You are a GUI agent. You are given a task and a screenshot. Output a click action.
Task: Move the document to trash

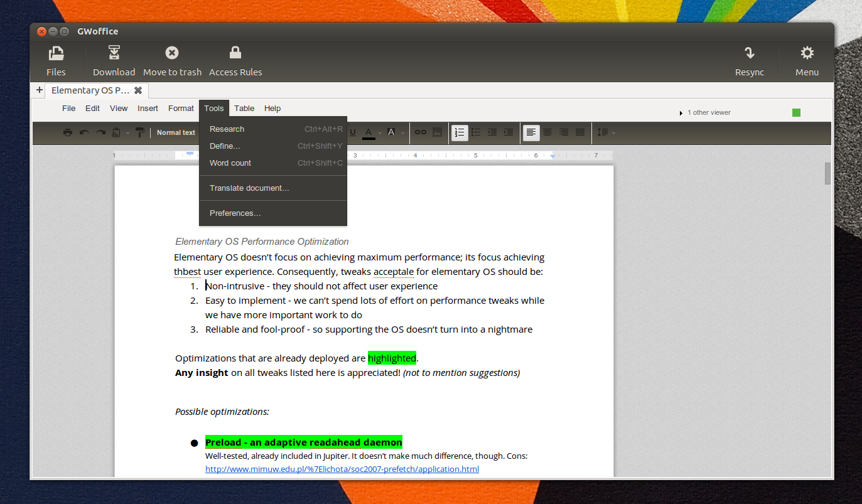(x=172, y=62)
